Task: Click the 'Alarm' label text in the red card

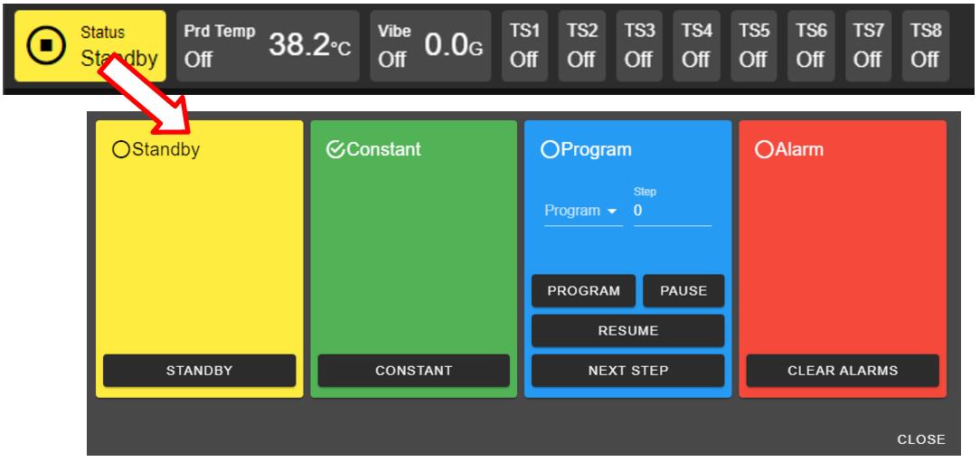Action: (799, 149)
